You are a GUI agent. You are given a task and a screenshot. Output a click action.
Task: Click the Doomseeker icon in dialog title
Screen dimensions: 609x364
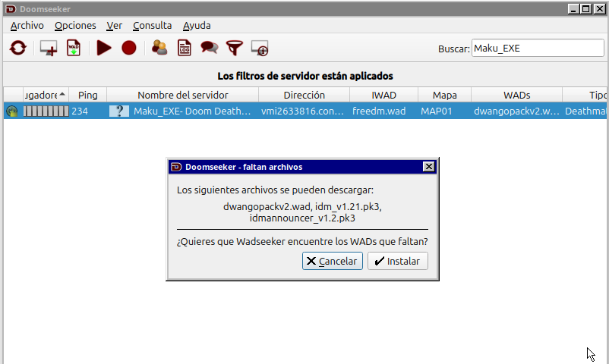click(x=176, y=167)
